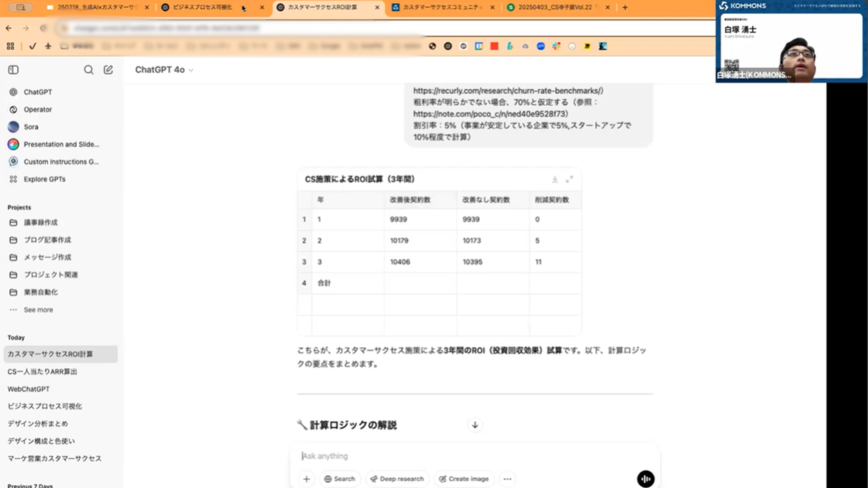This screenshot has width=868, height=488.
Task: Toggle the ChatGPT sidebar panel icon
Action: coord(14,70)
